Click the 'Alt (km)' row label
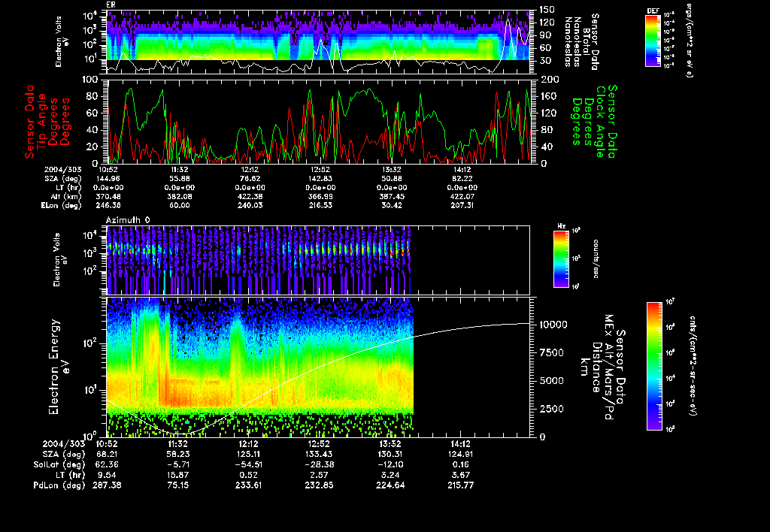 click(x=66, y=197)
